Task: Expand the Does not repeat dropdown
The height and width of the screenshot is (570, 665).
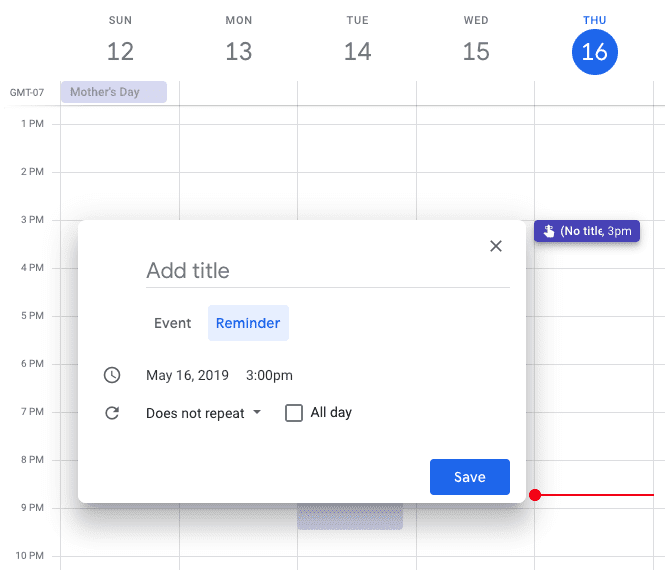Action: (204, 413)
